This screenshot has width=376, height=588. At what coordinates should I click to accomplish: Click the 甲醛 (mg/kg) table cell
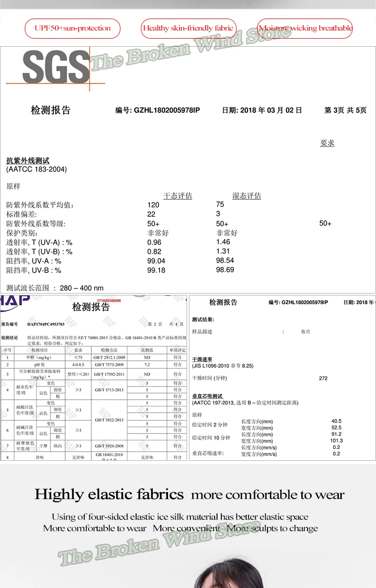click(x=40, y=357)
